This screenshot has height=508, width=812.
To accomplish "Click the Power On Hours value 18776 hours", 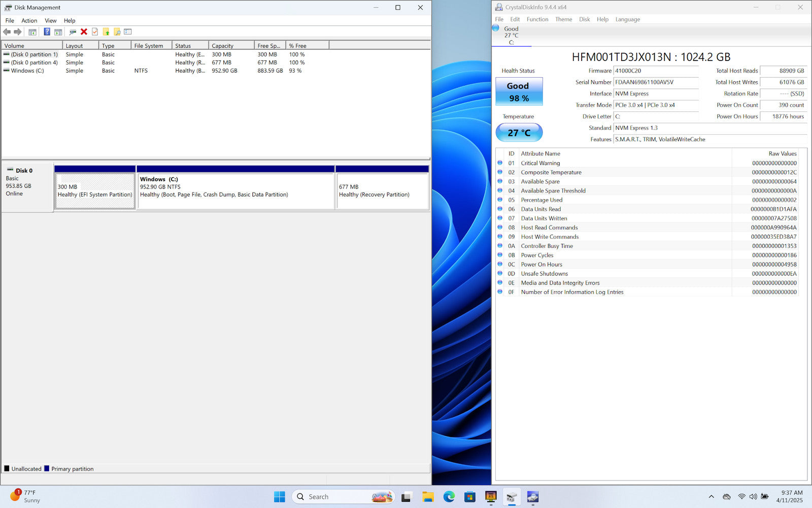I will coord(783,117).
